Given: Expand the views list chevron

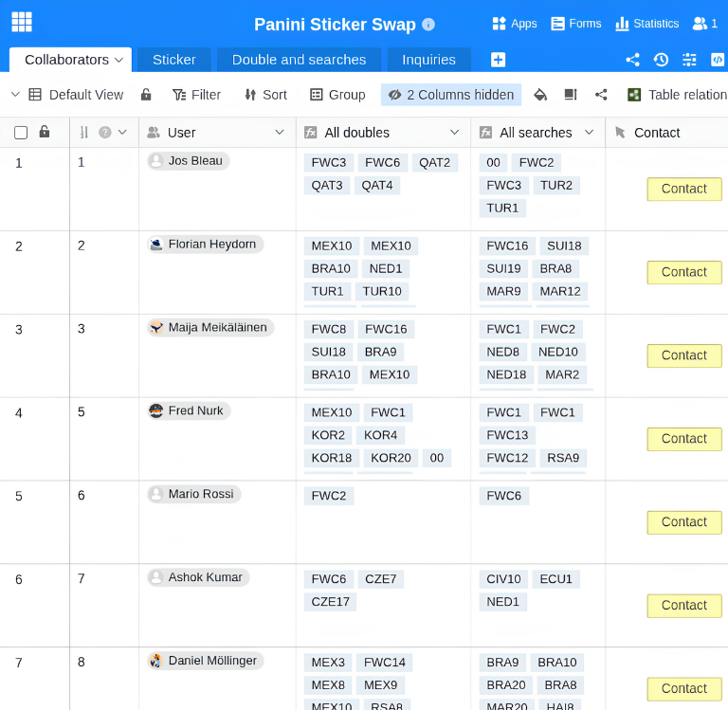Looking at the screenshot, I should [x=15, y=94].
